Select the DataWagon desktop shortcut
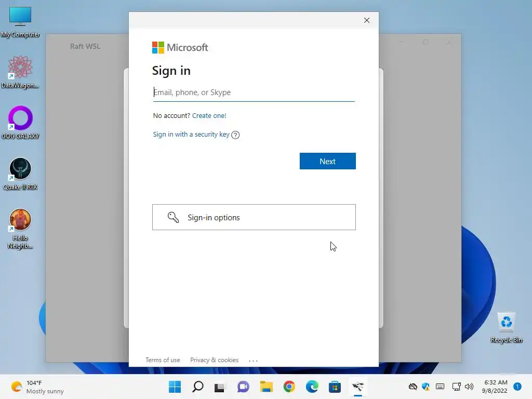This screenshot has width=532, height=399. point(20,72)
